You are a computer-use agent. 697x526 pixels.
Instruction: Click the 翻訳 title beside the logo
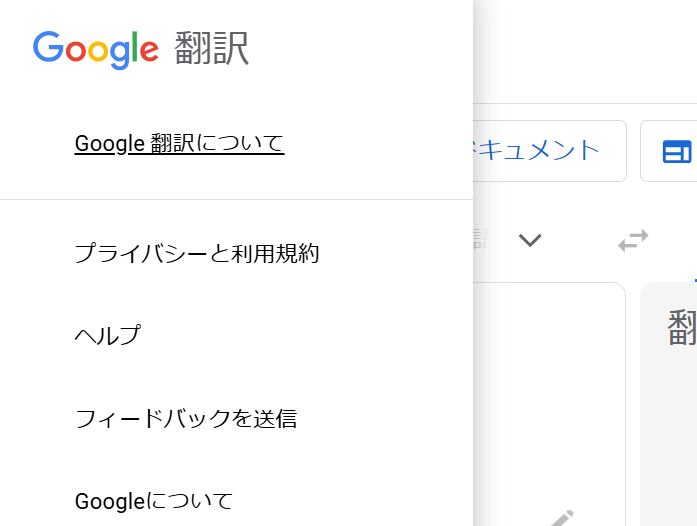tap(211, 48)
